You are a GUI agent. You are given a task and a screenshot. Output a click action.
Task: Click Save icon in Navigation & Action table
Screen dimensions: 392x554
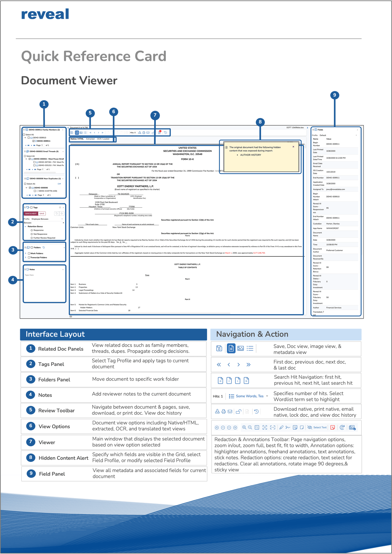[219, 348]
